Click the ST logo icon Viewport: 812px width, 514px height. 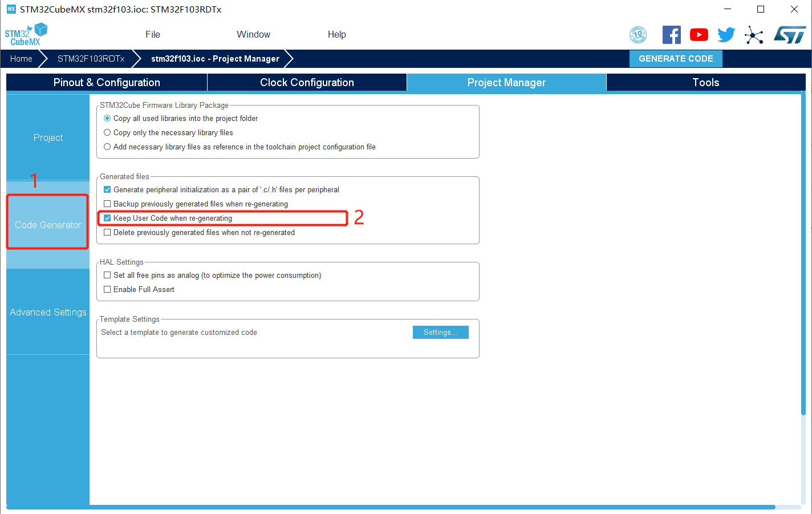click(790, 35)
